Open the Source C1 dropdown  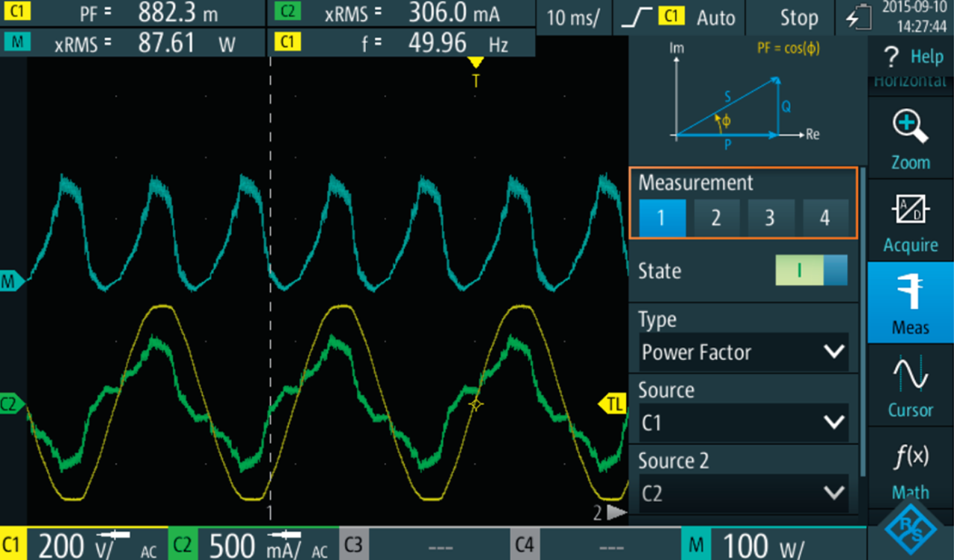pyautogui.click(x=743, y=423)
